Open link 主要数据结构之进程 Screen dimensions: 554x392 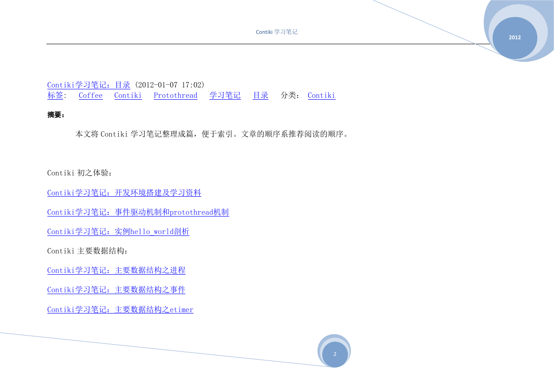coord(116,270)
